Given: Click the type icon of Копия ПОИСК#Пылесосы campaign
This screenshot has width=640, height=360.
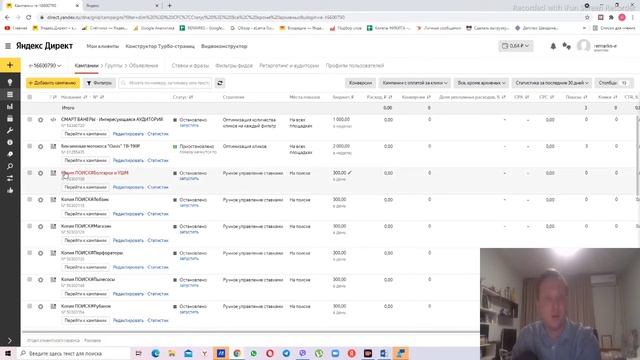Looking at the screenshot, I should [x=53, y=280].
